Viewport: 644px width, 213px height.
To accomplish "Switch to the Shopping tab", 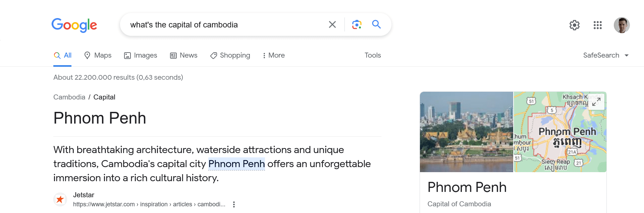I will pos(230,55).
